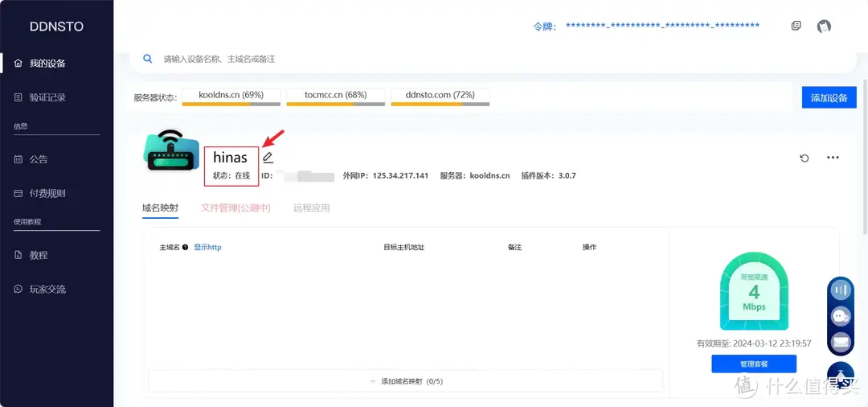Click the 外网IP 125.34.217.141 text
Screen dimensions: 868x407
(x=386, y=176)
